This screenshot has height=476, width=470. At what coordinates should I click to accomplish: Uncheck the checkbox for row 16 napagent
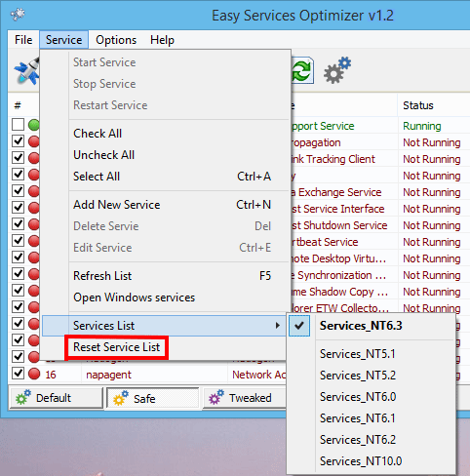[x=18, y=374]
